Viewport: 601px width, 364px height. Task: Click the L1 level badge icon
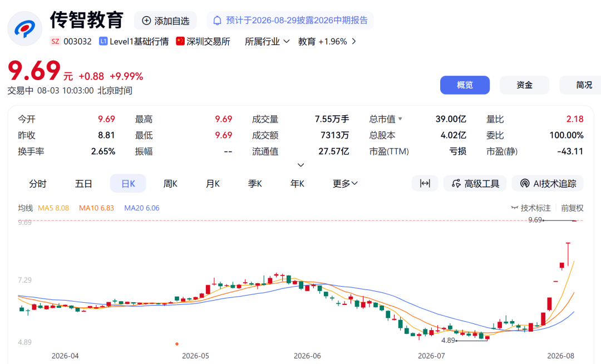point(103,41)
